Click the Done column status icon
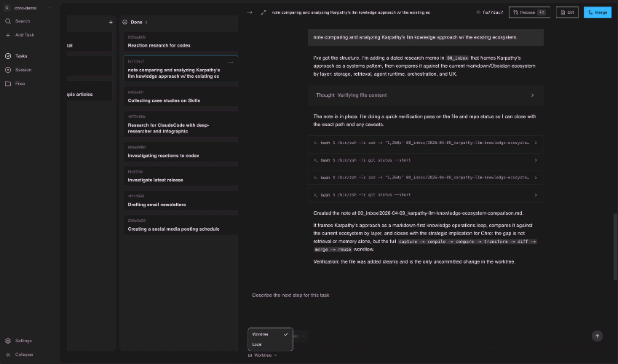Screen dimensions: 618x364 pyautogui.click(x=125, y=23)
